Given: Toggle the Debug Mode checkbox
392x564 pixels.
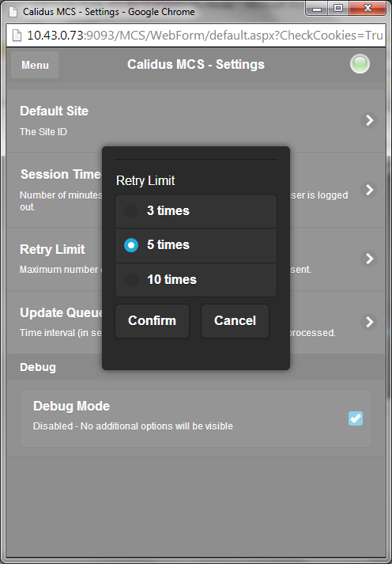Looking at the screenshot, I should [356, 418].
